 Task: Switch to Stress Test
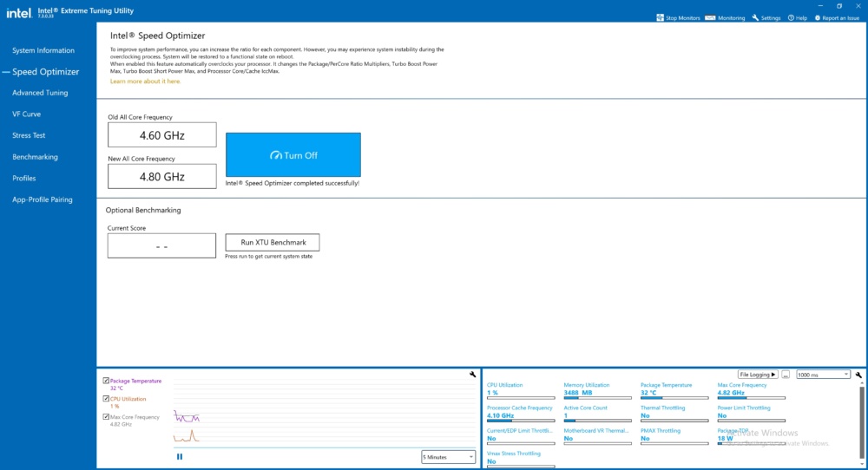[29, 135]
